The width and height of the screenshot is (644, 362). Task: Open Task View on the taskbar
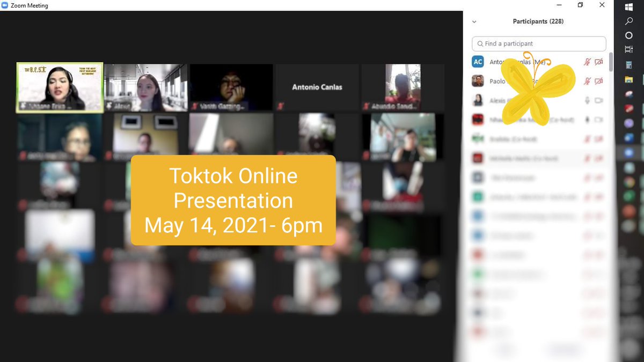coord(628,49)
